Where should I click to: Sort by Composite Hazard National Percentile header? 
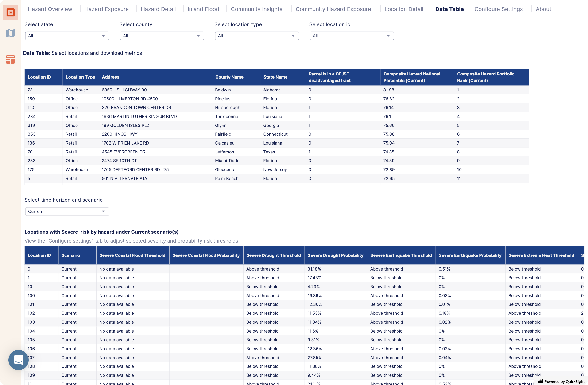[x=417, y=77]
